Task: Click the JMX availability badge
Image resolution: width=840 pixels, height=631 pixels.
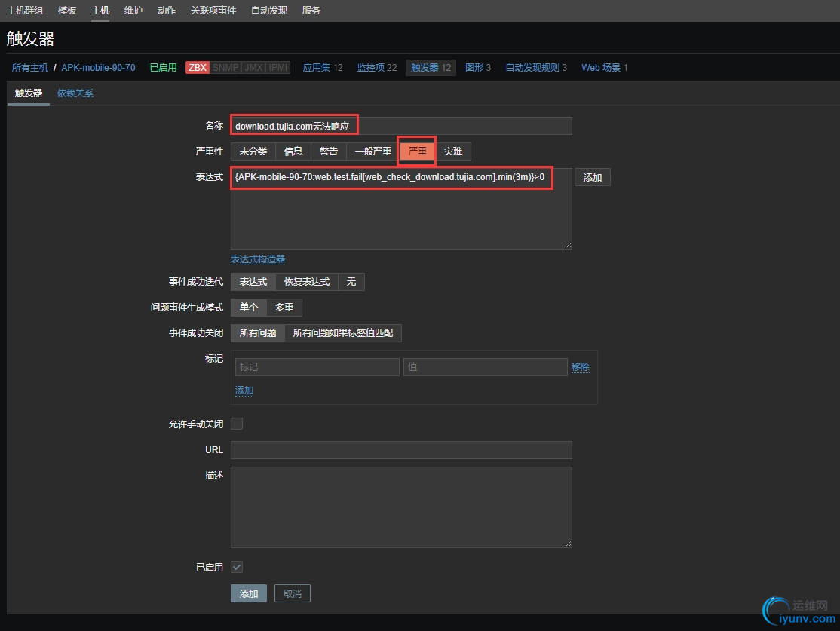Action: [x=253, y=68]
